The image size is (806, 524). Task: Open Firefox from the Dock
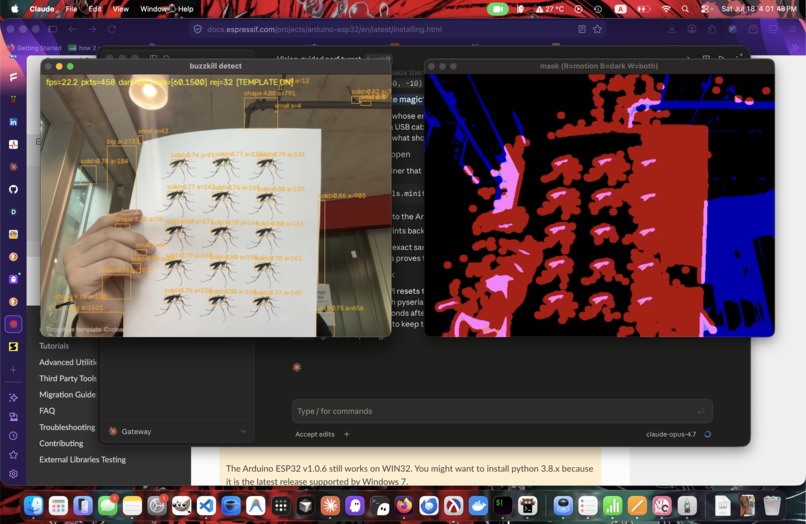pos(404,506)
